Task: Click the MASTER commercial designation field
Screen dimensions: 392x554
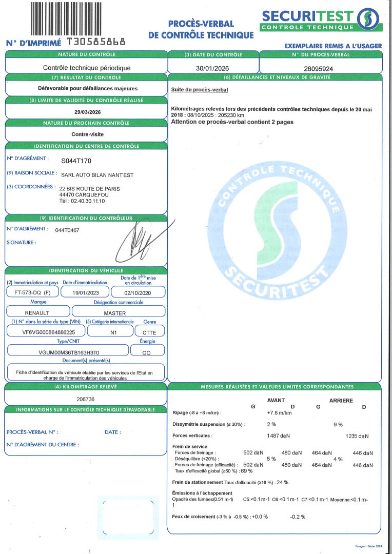Action: [x=118, y=312]
